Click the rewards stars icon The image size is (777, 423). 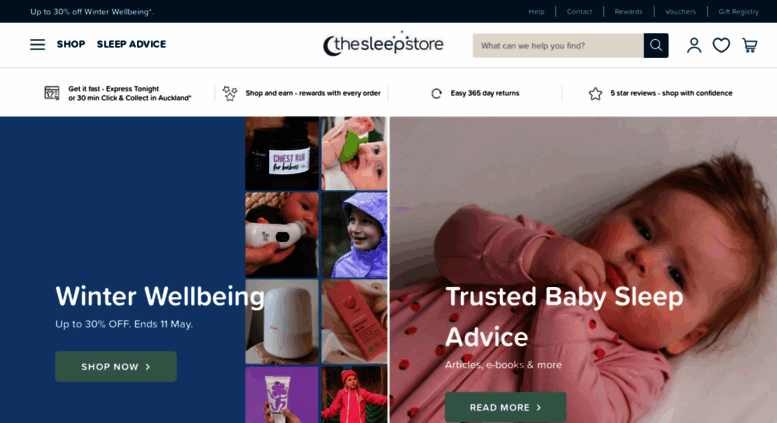[x=229, y=93]
